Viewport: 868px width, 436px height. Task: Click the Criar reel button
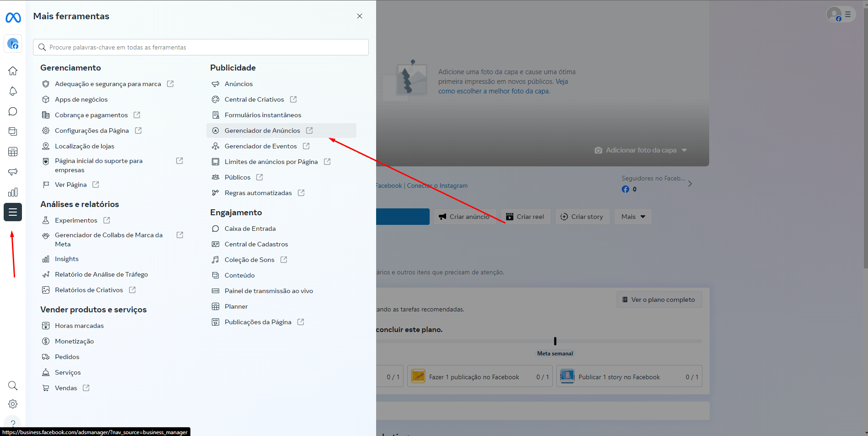526,217
